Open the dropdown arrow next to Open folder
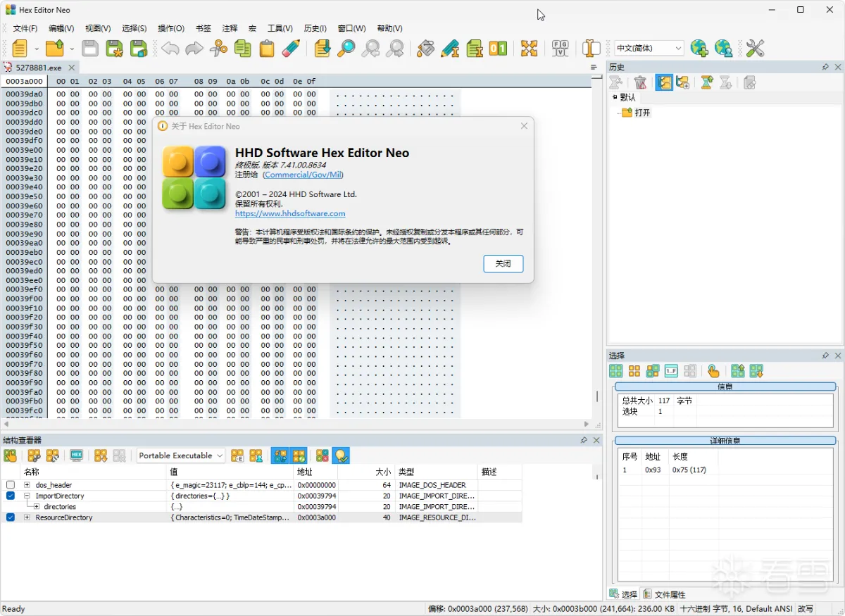Viewport: 845px width, 616px height. (72, 49)
